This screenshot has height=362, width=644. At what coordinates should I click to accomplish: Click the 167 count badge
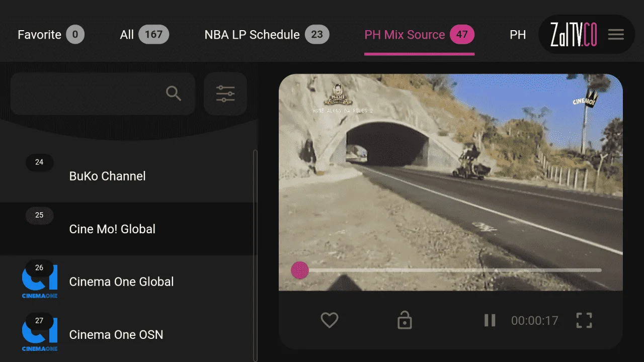154,34
